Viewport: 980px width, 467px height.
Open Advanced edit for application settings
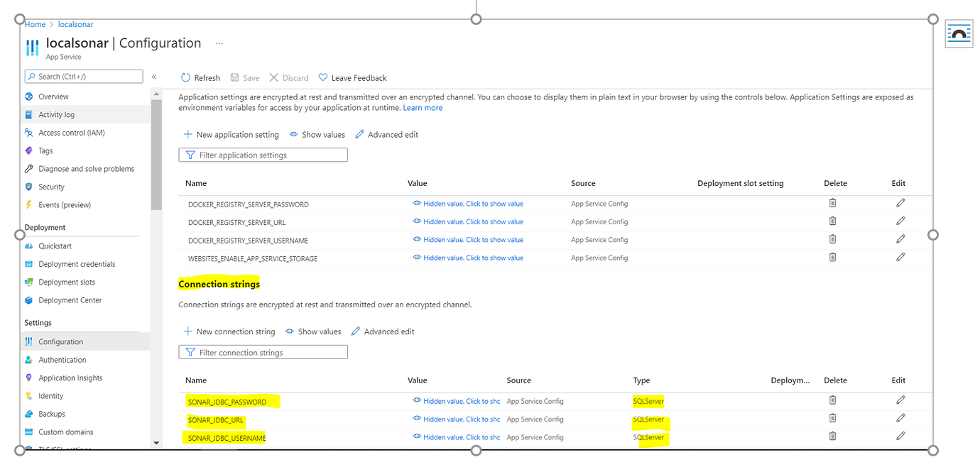pos(386,135)
